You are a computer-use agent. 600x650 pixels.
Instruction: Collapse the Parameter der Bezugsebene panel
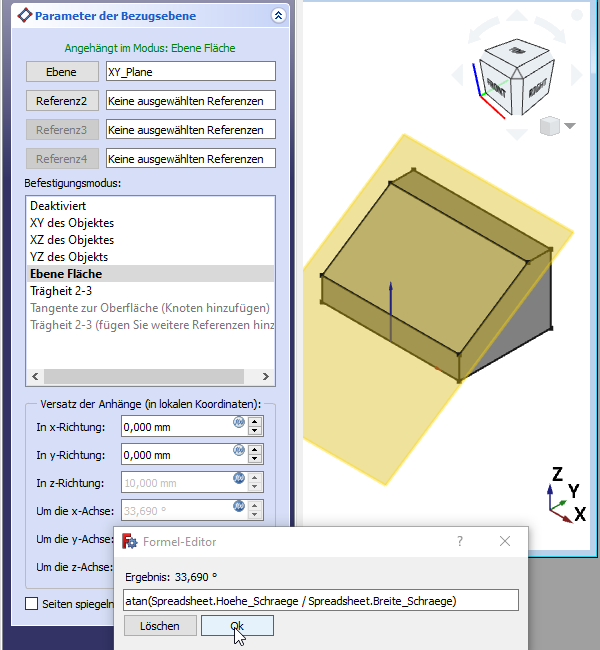click(x=277, y=16)
